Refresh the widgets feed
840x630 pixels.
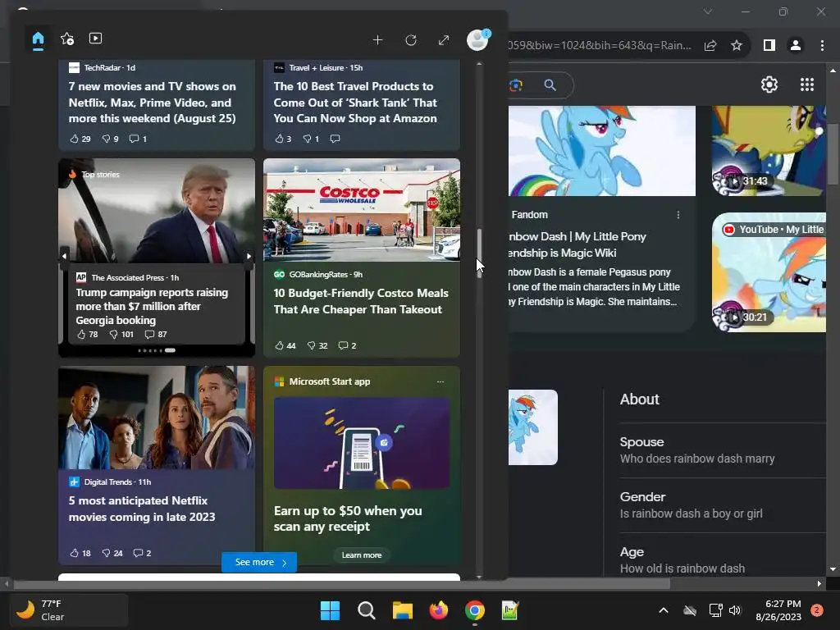coord(411,40)
